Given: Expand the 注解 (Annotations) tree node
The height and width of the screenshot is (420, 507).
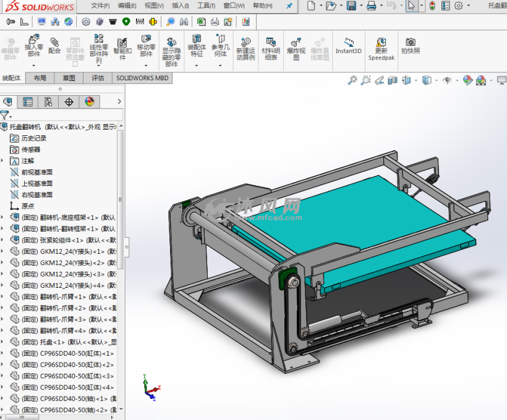Looking at the screenshot, I should [x=3, y=161].
